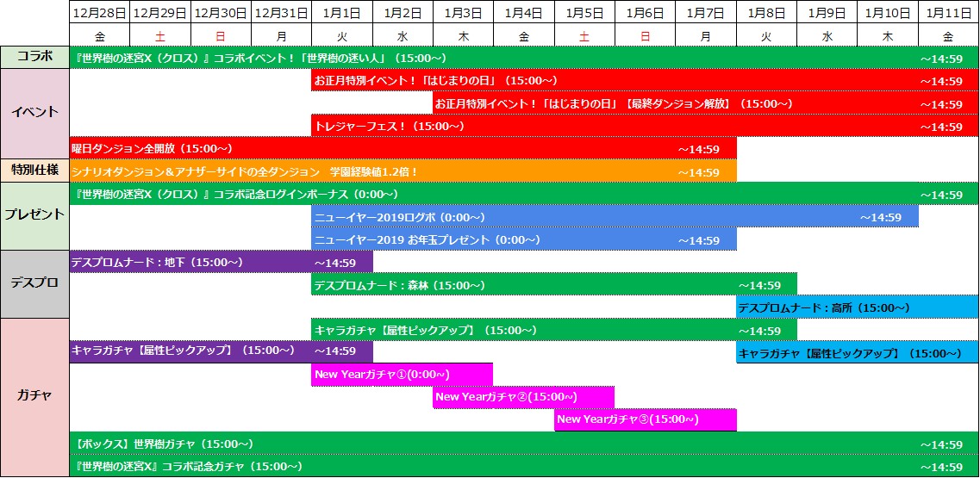Select the ニューイヤー2019ログボ title
Screen dimensions: 980x478
click(400, 217)
